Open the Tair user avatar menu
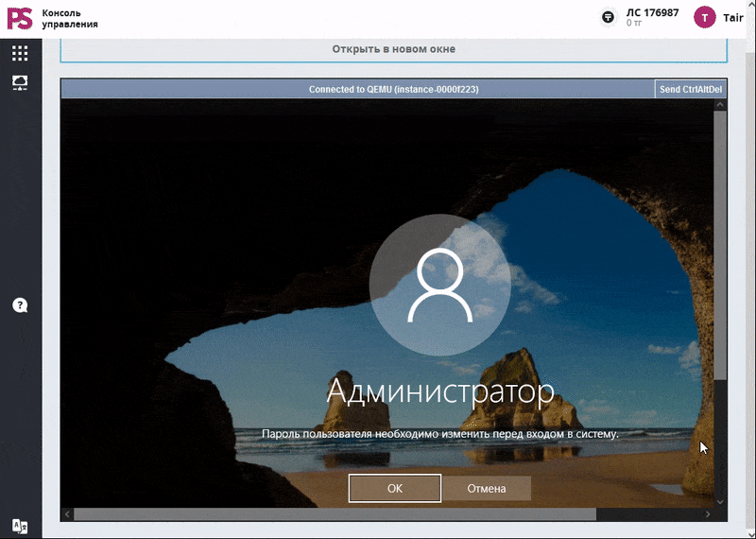 tap(704, 17)
